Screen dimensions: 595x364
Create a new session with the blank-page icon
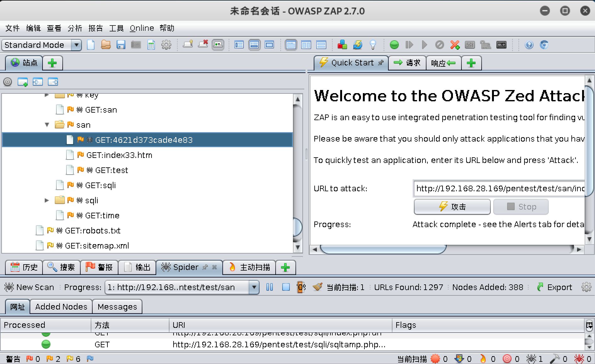(91, 45)
